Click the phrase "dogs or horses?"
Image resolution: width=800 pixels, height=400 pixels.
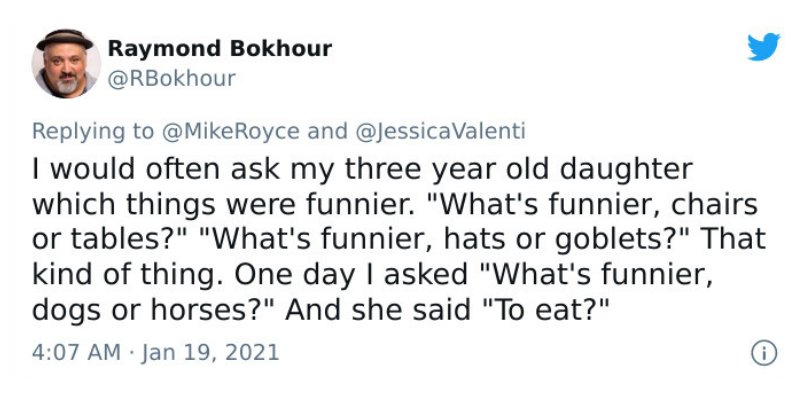coord(154,310)
